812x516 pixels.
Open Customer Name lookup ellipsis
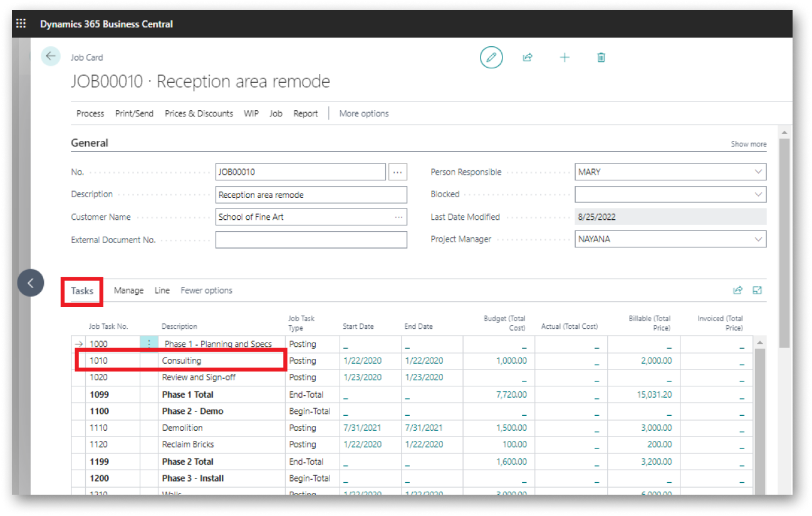(x=398, y=217)
